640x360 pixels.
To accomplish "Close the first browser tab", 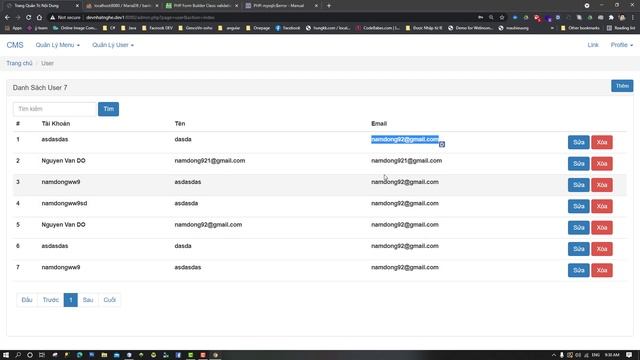I will point(77,6).
